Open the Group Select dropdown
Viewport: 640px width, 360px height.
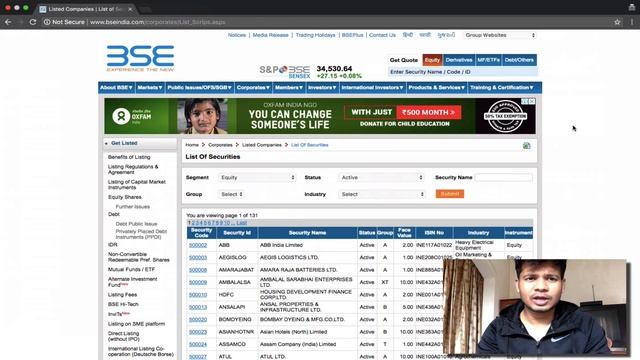point(231,194)
